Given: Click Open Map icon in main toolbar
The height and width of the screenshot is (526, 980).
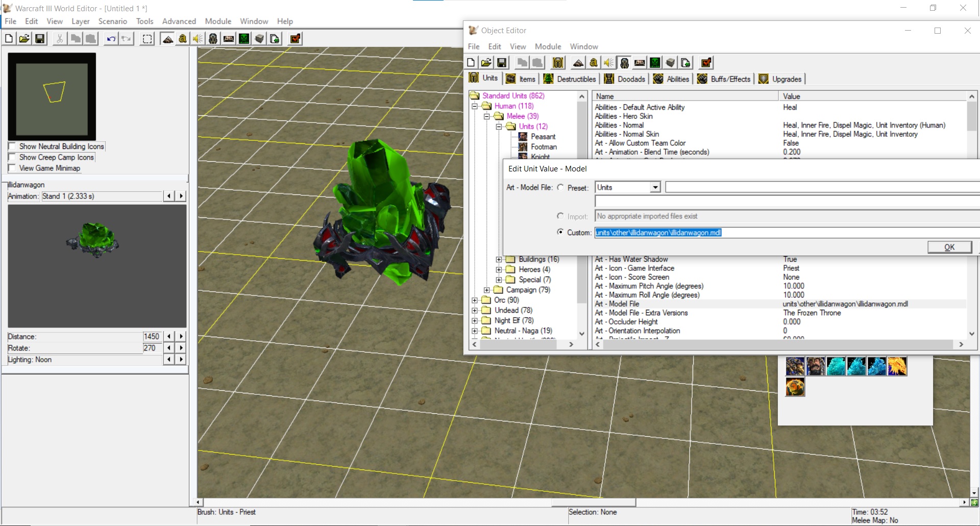Looking at the screenshot, I should (x=24, y=39).
